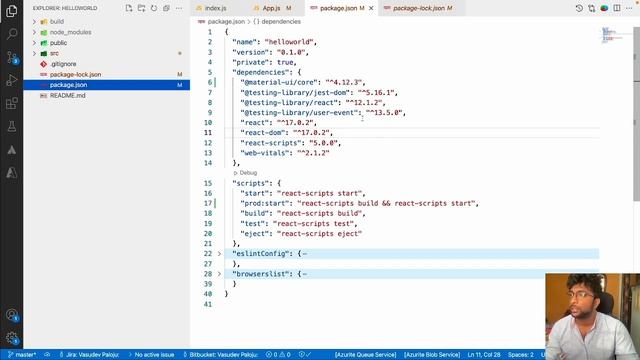The image size is (640, 360).
Task: Click the "react-dom" key on line 11
Action: click(x=262, y=133)
